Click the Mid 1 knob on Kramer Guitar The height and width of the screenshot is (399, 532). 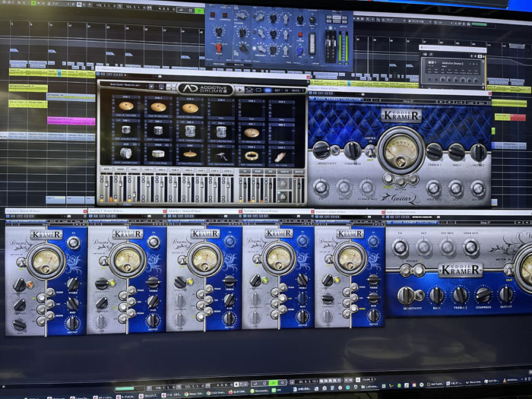click(456, 152)
